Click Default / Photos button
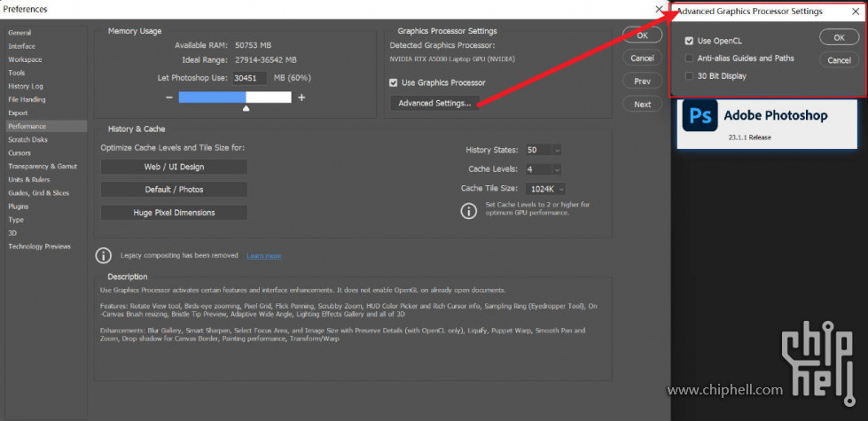The width and height of the screenshot is (868, 421). (x=174, y=189)
